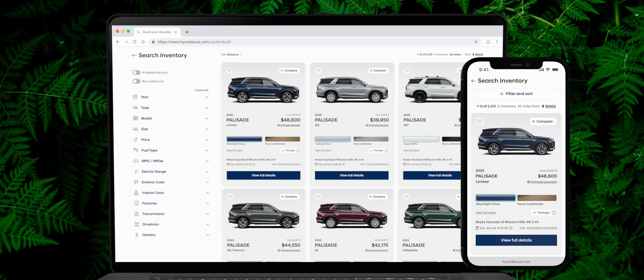
Task: Open browser three-dot menu
Action: (497, 42)
